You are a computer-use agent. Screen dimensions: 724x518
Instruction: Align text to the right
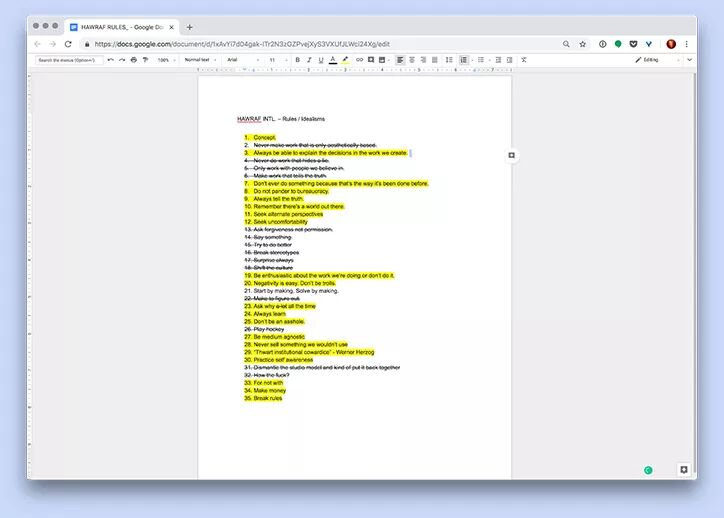[x=423, y=60]
